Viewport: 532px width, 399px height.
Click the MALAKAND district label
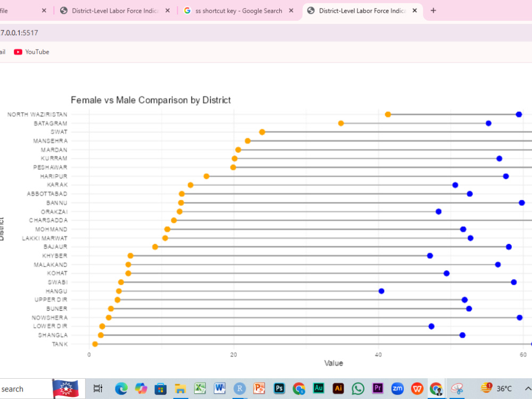tap(51, 264)
